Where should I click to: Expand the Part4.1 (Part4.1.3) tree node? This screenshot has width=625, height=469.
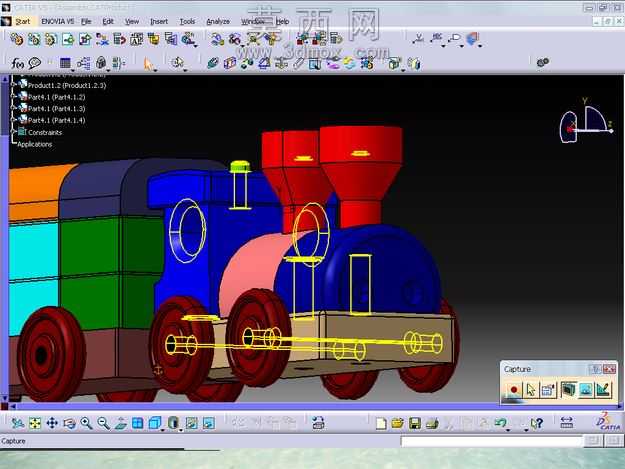[12, 108]
